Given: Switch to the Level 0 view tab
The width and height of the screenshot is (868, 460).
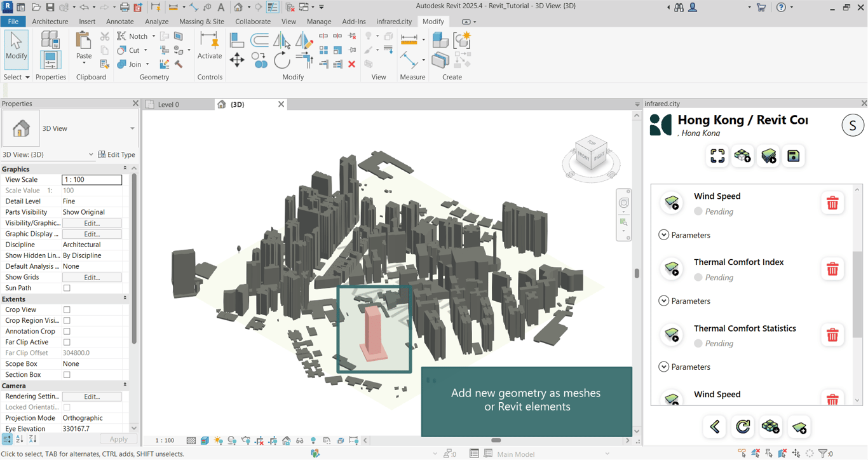Looking at the screenshot, I should (168, 105).
